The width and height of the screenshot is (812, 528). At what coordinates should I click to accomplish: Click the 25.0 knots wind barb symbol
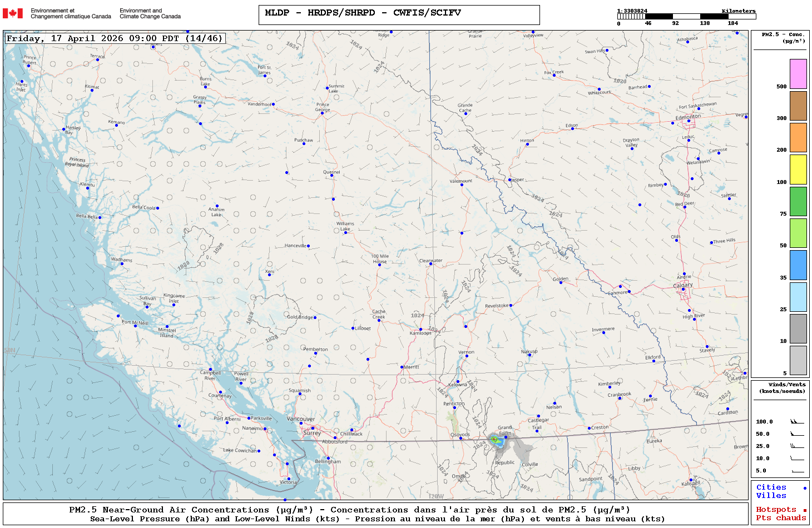[797, 446]
